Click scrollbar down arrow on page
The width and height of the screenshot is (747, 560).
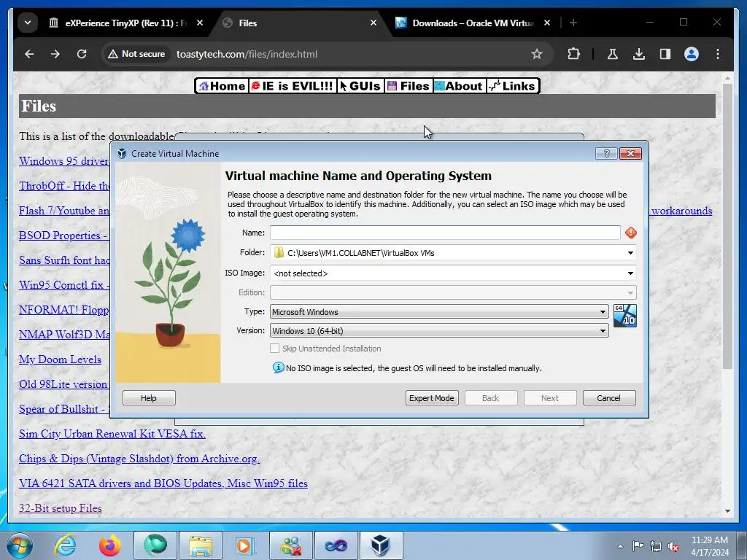[727, 511]
